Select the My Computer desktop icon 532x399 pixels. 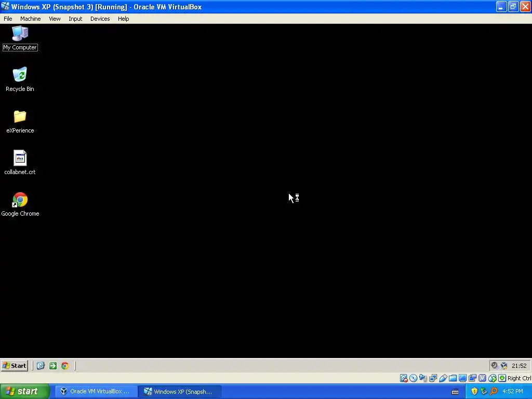20,38
